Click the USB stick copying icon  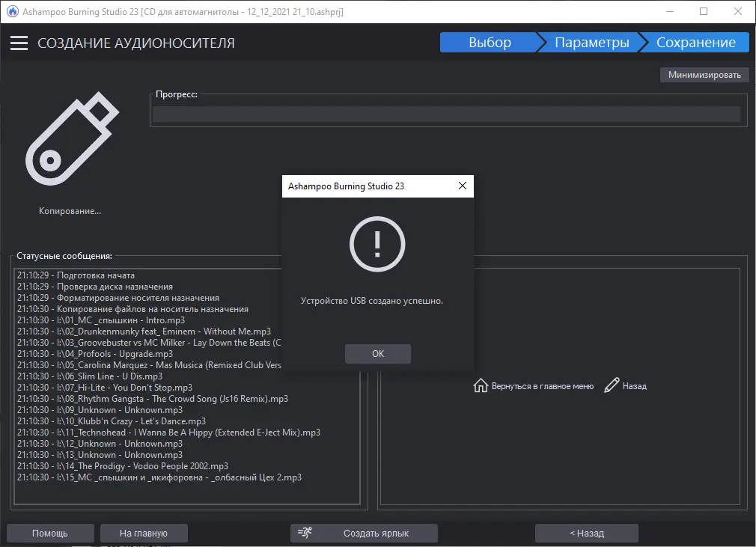(71, 138)
